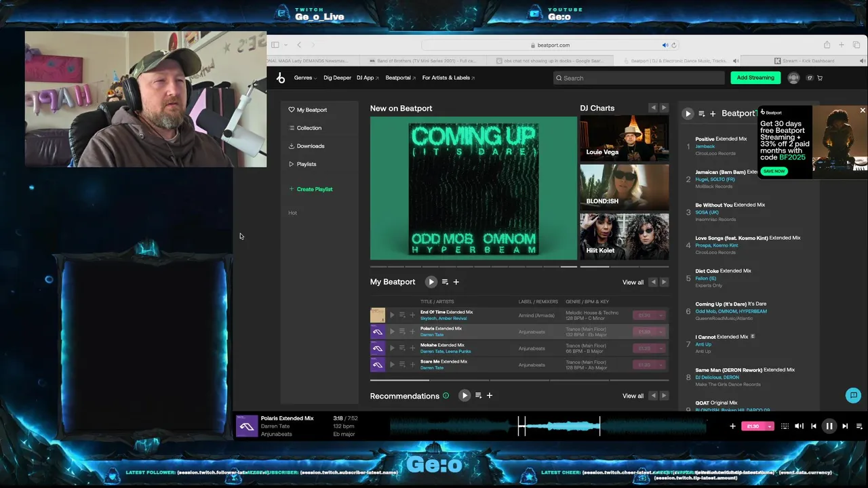
Task: Open the Dig Deeper menu
Action: (337, 78)
